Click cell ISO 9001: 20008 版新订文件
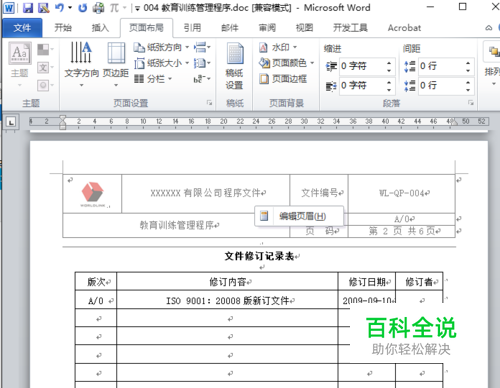Viewport: 500px width, 388px height. click(x=228, y=301)
